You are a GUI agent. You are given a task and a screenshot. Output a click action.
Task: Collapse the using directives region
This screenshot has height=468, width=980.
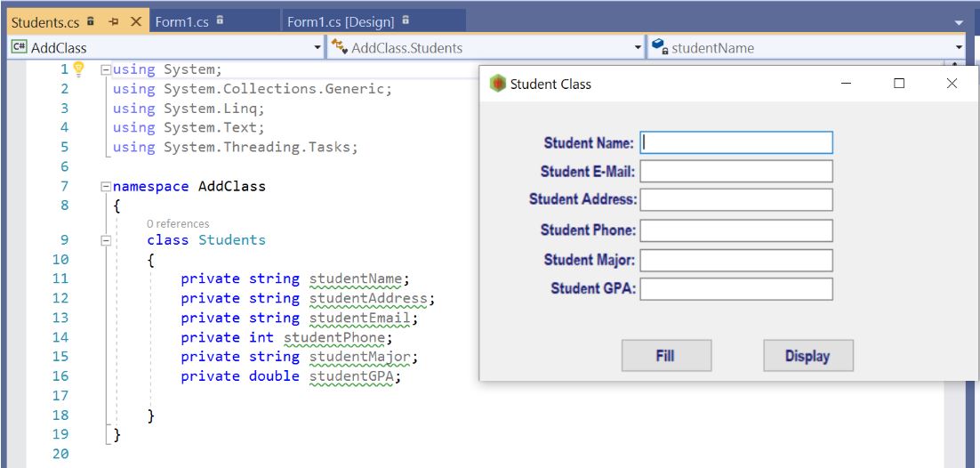(106, 69)
